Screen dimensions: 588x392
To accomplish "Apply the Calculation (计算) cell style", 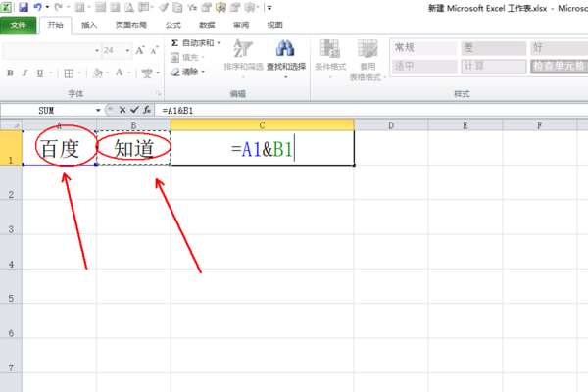I will pos(494,67).
